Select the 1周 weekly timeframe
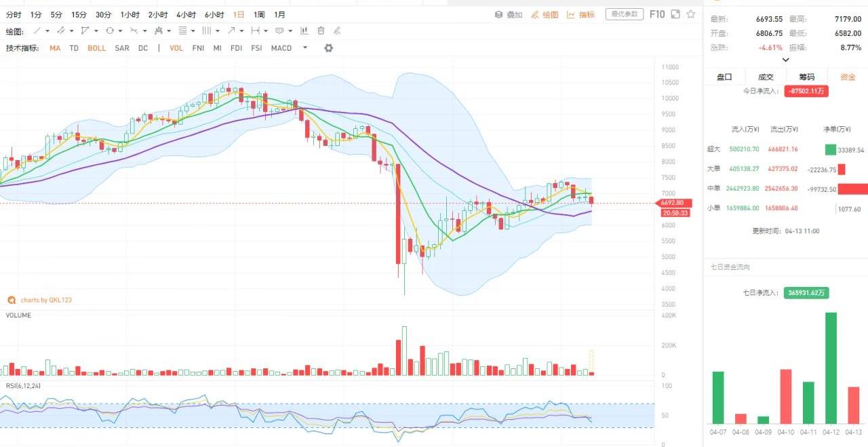868x447 pixels. 259,14
